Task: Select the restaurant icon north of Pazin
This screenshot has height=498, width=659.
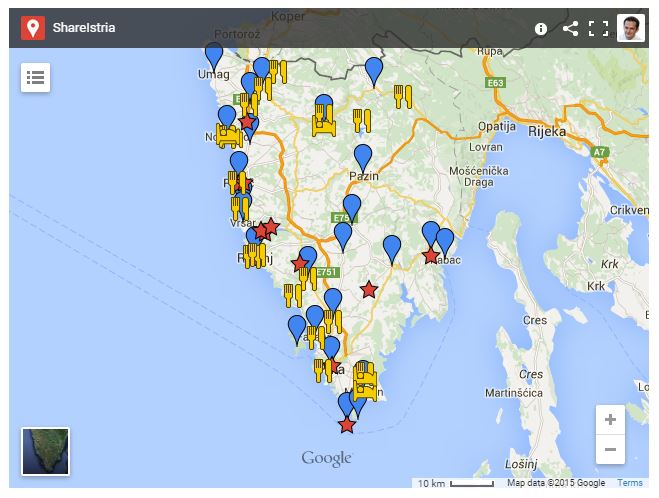Action: point(362,121)
